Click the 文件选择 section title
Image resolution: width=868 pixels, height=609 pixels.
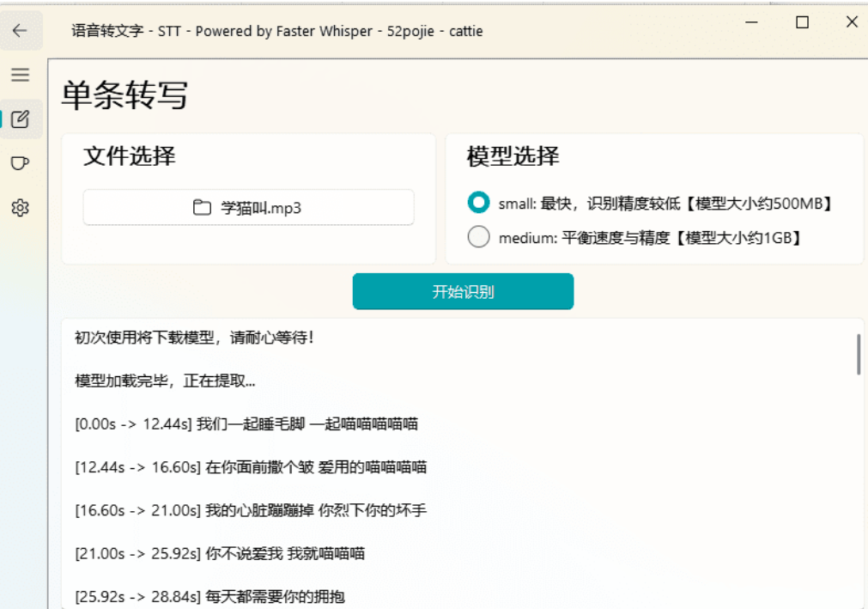click(130, 155)
